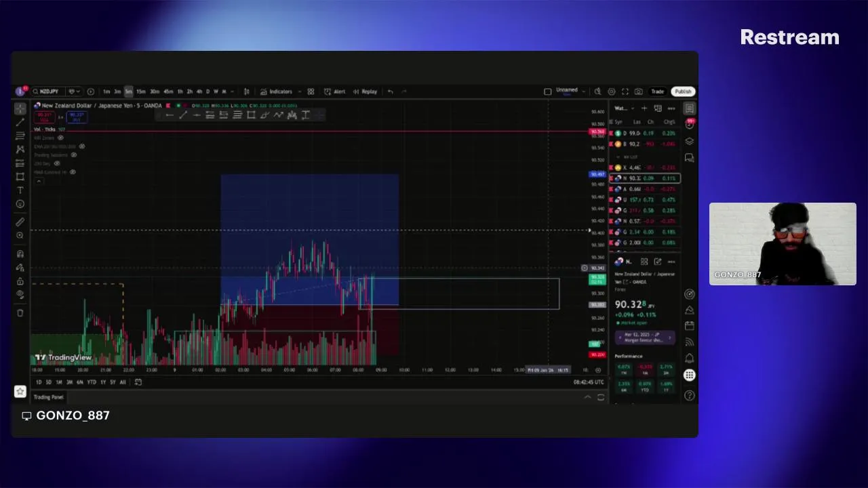Viewport: 868px width, 488px height.
Task: Pick the horizontal line in favorites toolbar
Action: coord(197,115)
